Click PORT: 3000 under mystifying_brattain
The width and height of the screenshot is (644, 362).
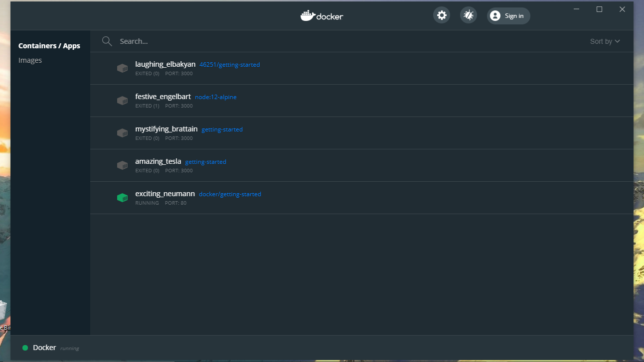tap(179, 138)
